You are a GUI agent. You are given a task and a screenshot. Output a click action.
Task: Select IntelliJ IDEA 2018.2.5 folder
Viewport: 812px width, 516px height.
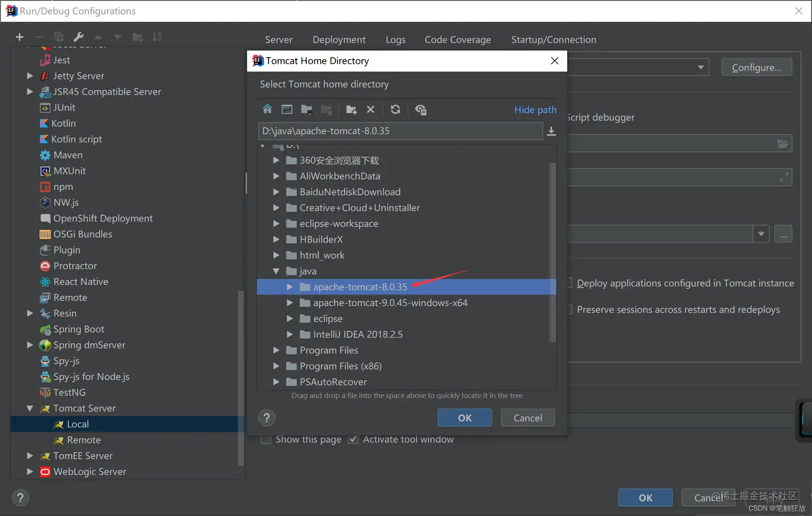pyautogui.click(x=358, y=335)
